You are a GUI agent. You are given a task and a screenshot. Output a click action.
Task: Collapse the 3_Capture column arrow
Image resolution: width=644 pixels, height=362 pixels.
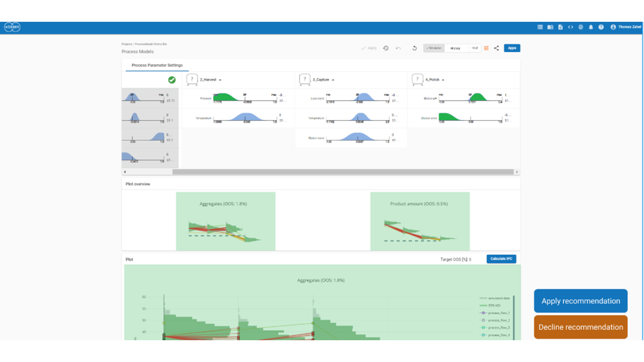333,80
